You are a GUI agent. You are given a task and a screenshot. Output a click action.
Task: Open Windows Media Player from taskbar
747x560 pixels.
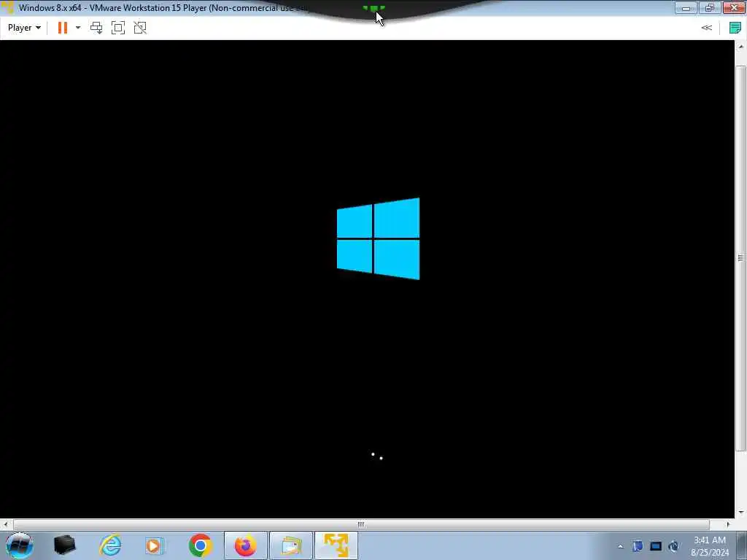154,545
